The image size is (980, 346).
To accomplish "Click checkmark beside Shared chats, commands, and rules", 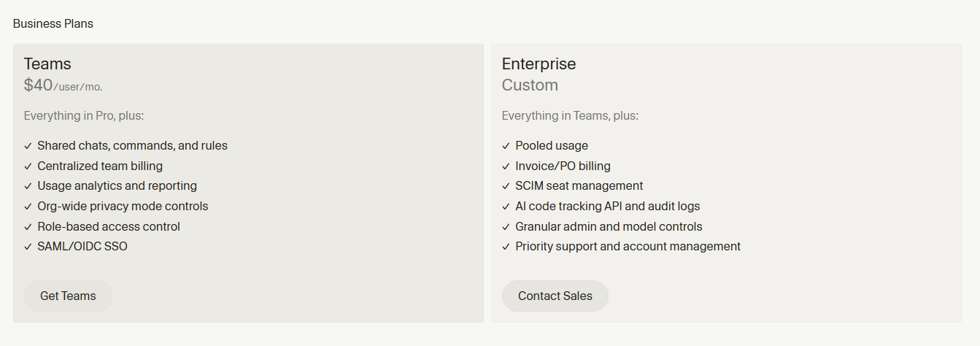I will [x=28, y=146].
